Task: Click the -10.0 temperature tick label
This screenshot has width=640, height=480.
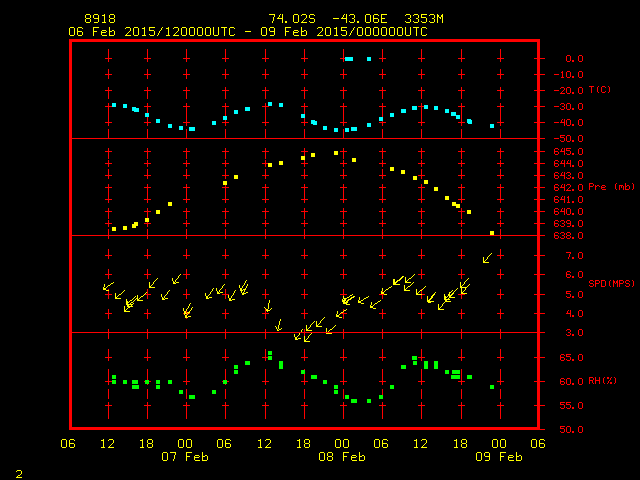Action: click(x=569, y=75)
